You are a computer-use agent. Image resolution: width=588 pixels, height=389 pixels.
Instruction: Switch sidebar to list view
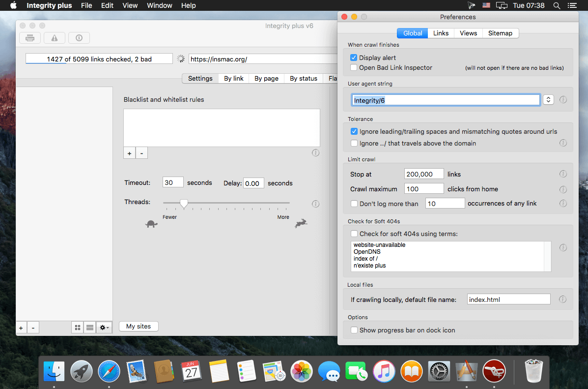90,328
